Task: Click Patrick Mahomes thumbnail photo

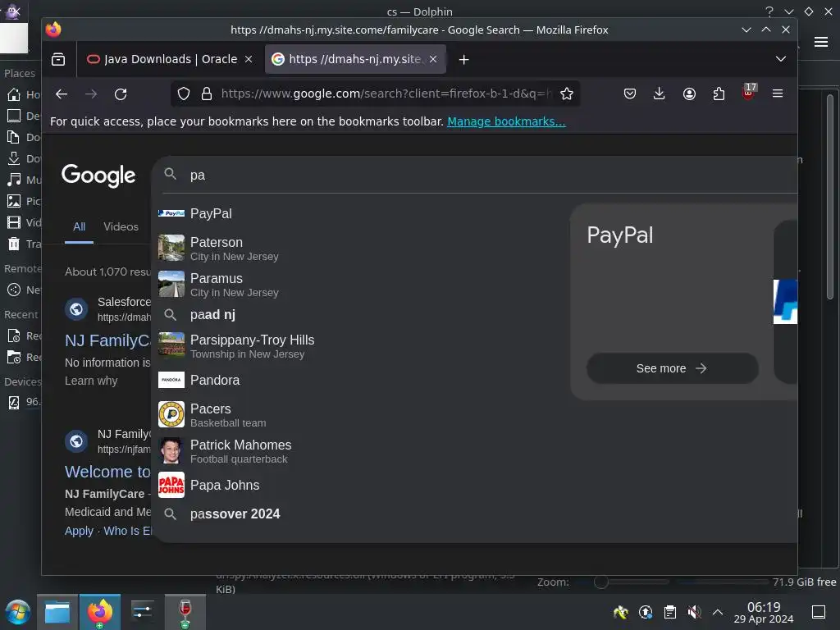Action: pyautogui.click(x=171, y=451)
